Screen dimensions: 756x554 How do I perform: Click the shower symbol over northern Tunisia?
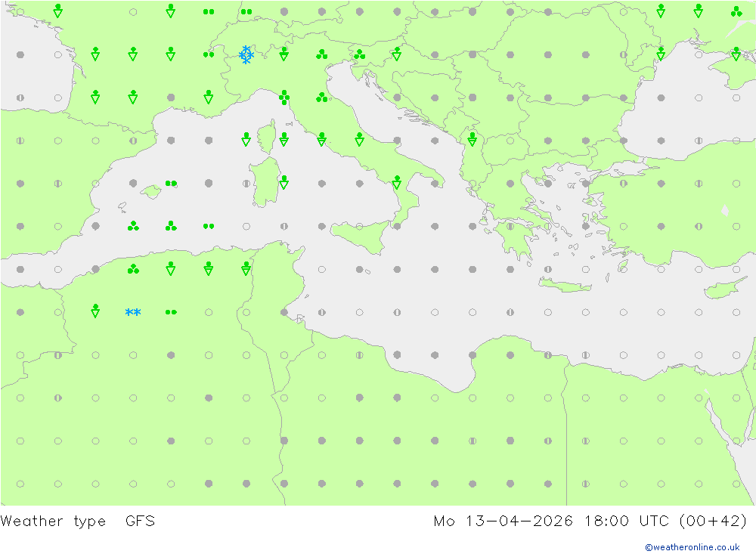(246, 268)
